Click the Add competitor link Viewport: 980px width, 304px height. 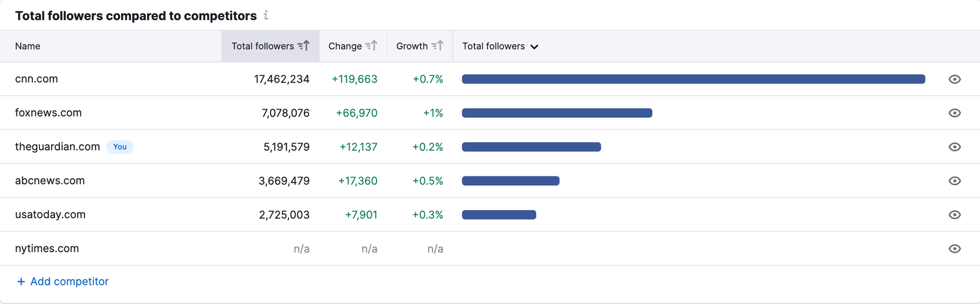point(69,281)
